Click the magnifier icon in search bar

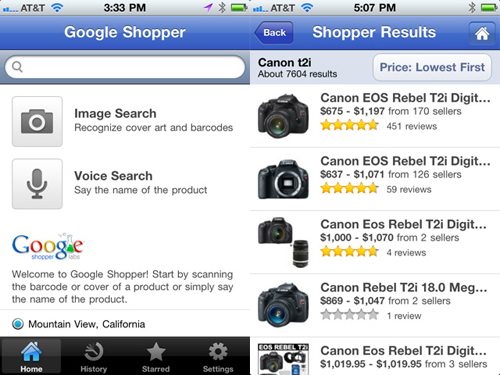[17, 67]
